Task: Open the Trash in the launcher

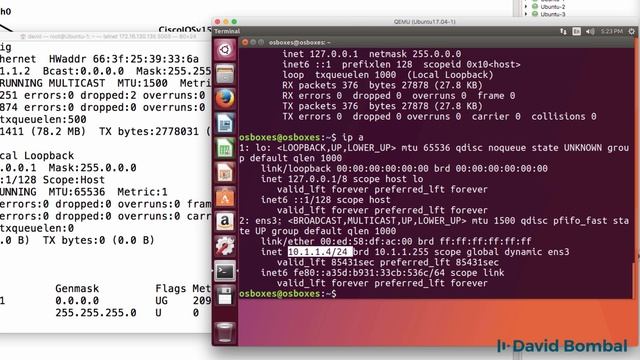Action: (225, 332)
